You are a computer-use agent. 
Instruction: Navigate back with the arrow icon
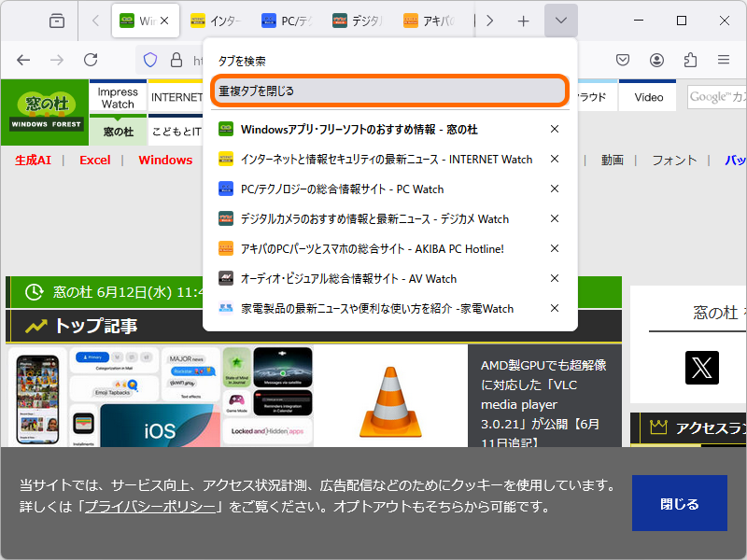click(x=23, y=59)
